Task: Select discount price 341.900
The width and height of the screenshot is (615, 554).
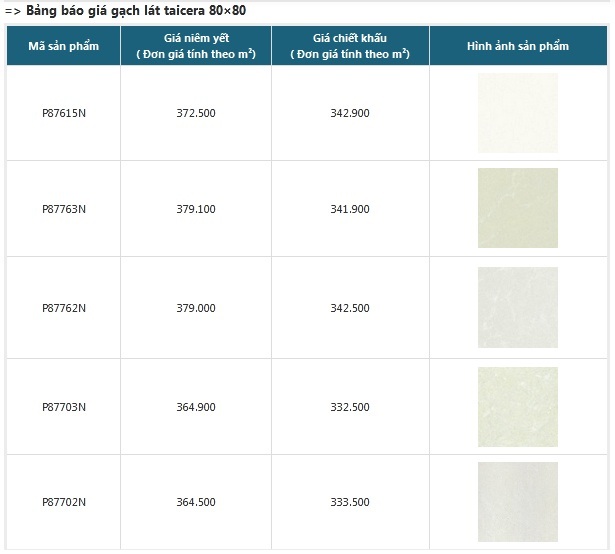Action: point(350,209)
